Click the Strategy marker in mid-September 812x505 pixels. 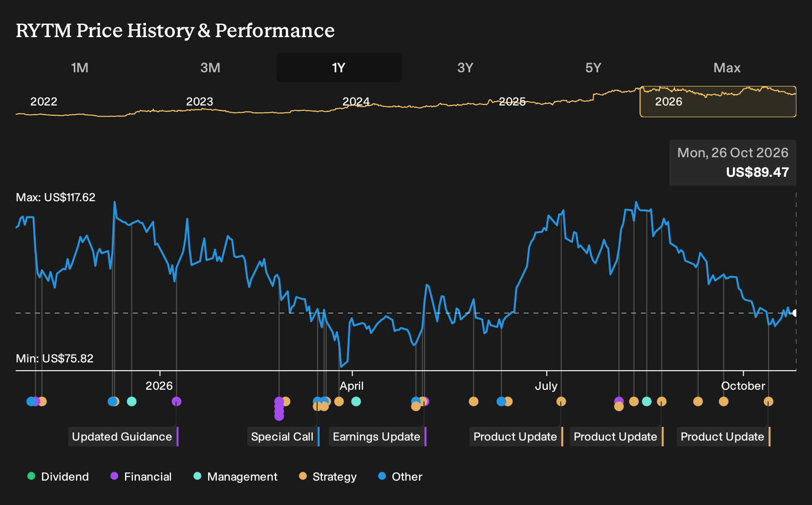coord(698,401)
